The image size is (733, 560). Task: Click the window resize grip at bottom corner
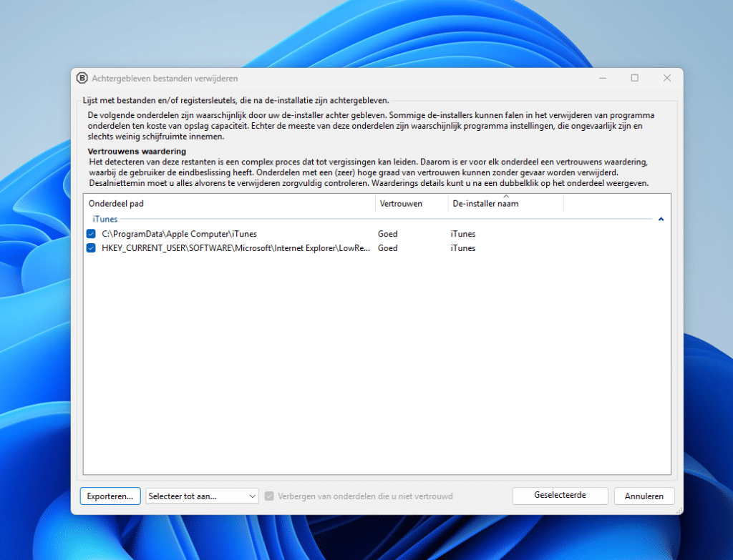[x=679, y=511]
